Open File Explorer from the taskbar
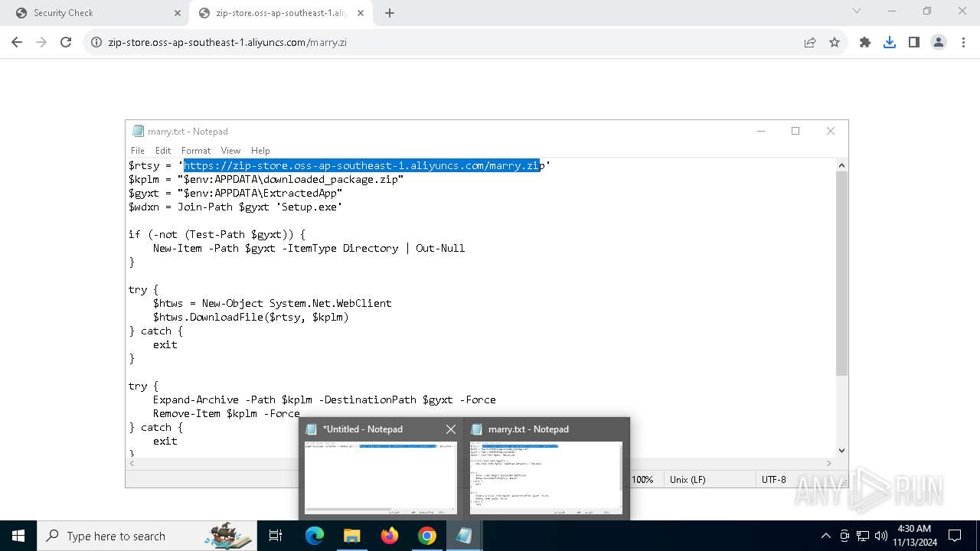 point(351,536)
